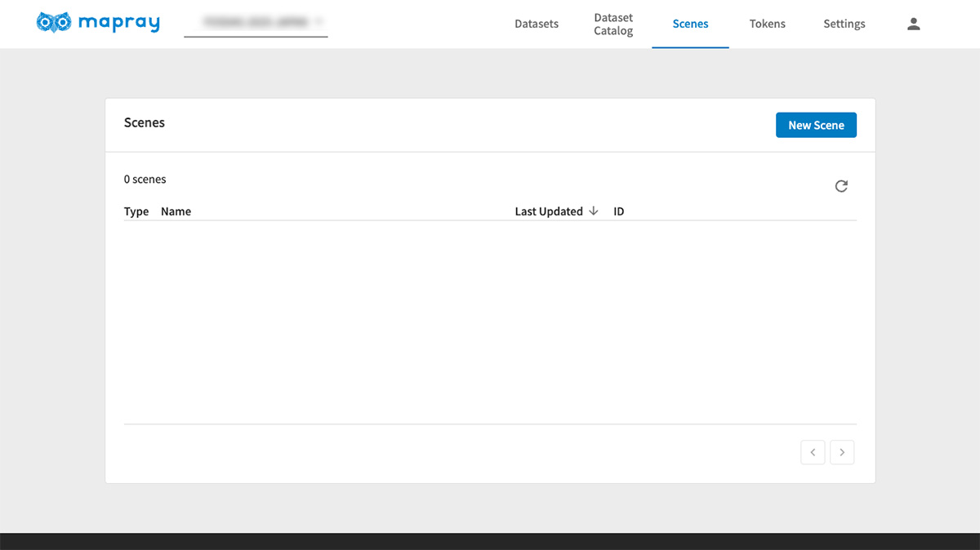Switch to the Tokens tab
The height and width of the screenshot is (550, 980).
767,24
